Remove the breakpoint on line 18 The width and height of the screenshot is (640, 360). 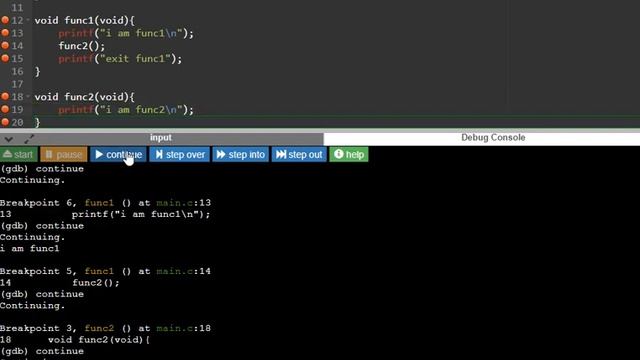[5, 96]
